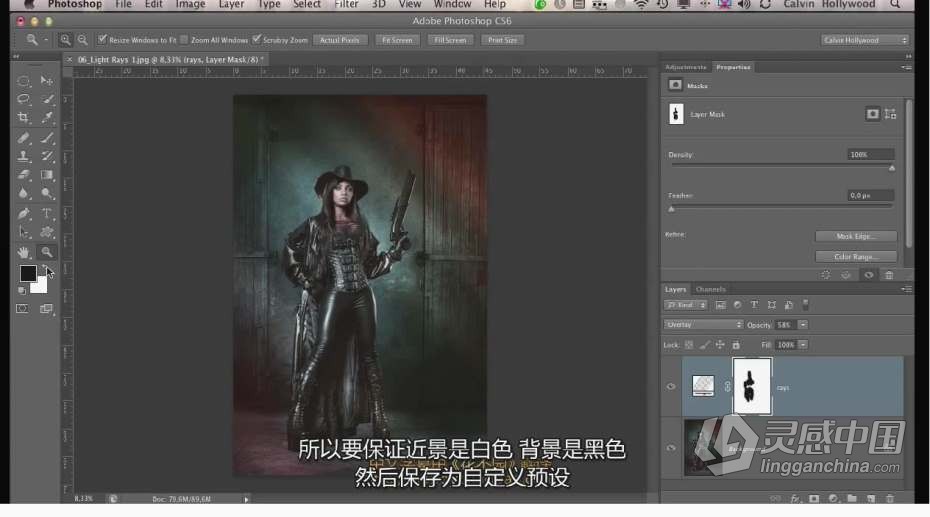The width and height of the screenshot is (930, 517).
Task: Reset default foreground and background colors
Action: pyautogui.click(x=22, y=291)
